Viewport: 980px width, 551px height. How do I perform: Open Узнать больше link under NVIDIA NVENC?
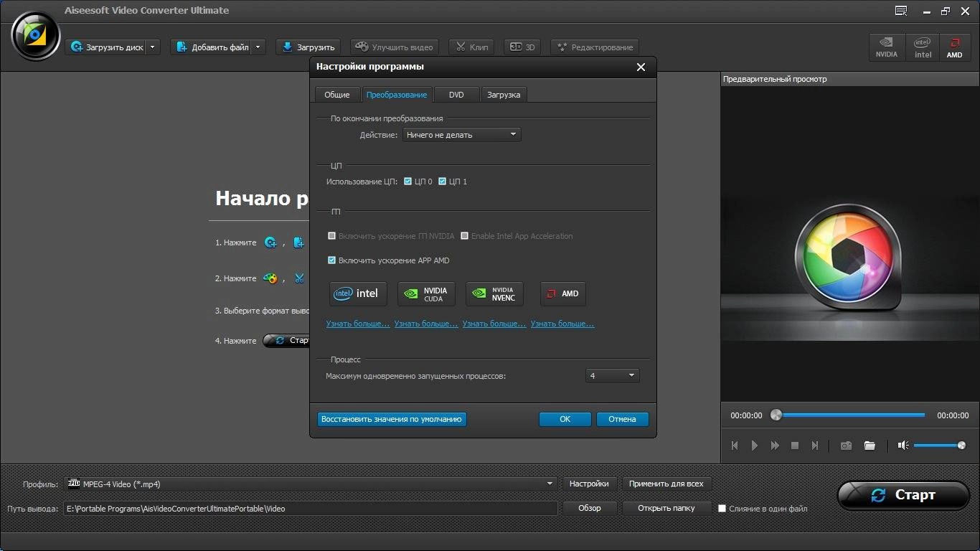coord(494,324)
